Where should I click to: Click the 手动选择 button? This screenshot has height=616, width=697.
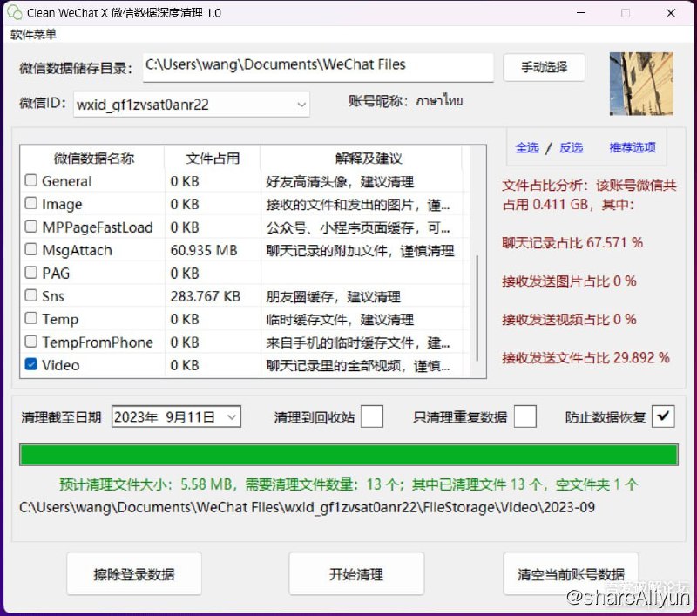(x=544, y=67)
